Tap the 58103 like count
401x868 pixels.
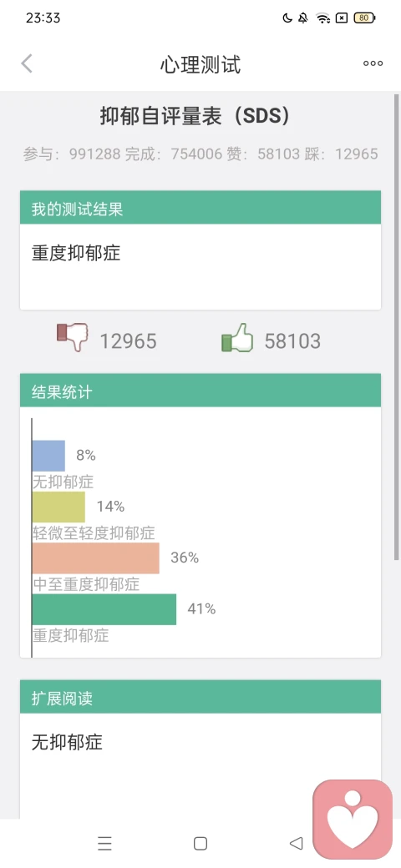(292, 341)
